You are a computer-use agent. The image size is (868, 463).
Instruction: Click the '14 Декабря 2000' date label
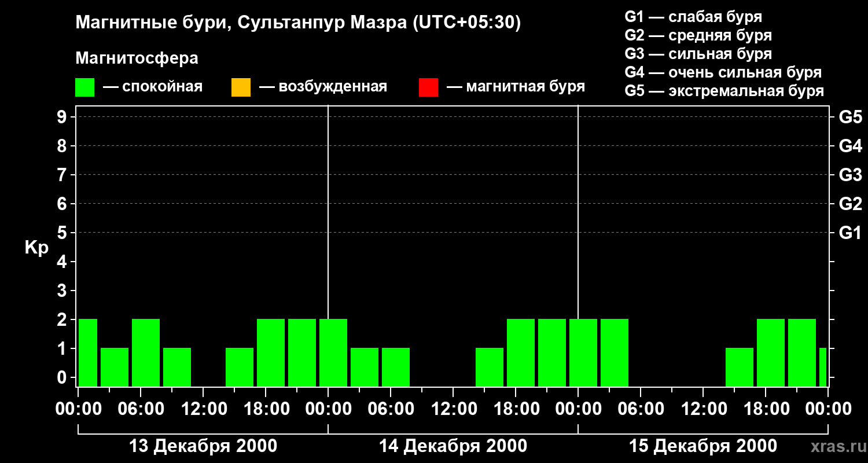(x=453, y=446)
